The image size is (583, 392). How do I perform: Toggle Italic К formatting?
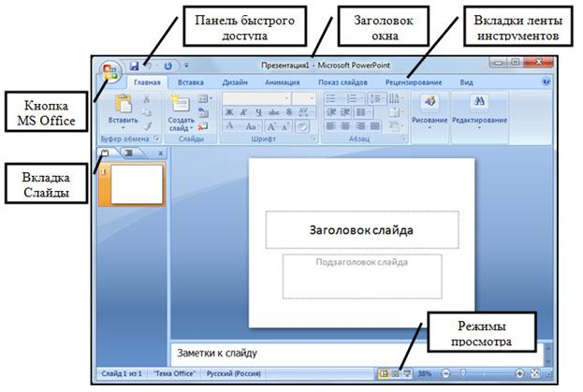pos(243,112)
